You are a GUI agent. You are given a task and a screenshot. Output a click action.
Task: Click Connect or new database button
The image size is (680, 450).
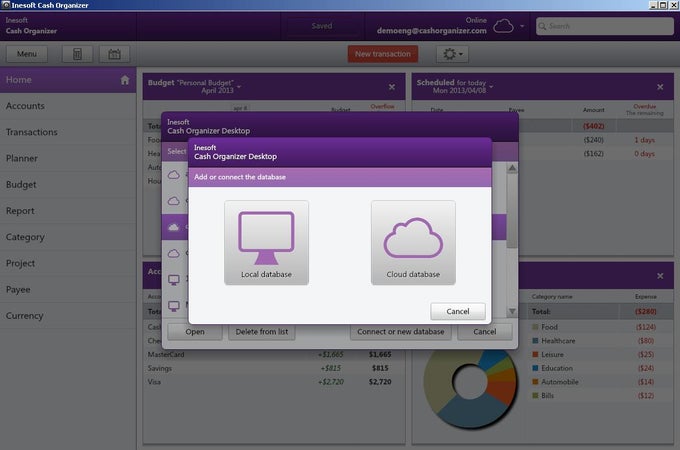pos(400,332)
